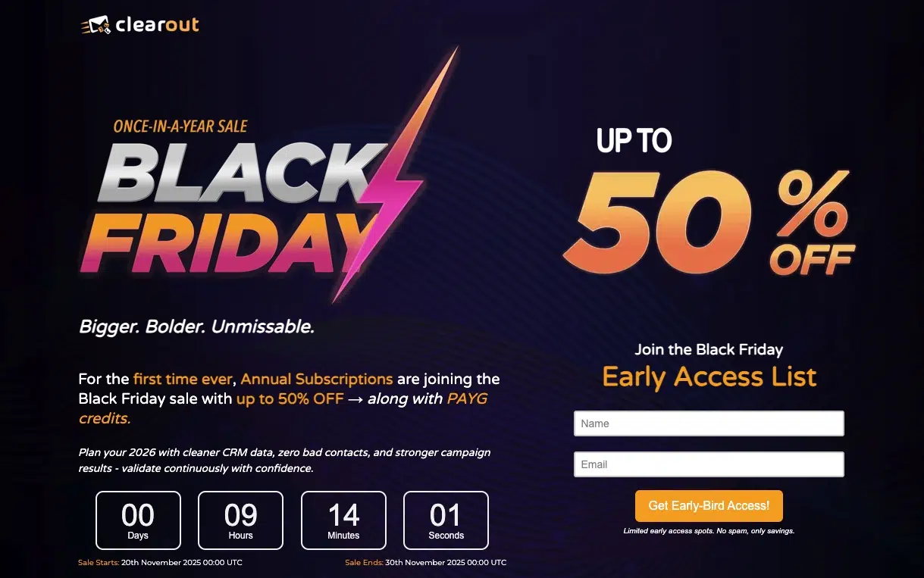
Task: Click the Bigger. Bolder. Unmissable. slogan
Action: point(196,327)
